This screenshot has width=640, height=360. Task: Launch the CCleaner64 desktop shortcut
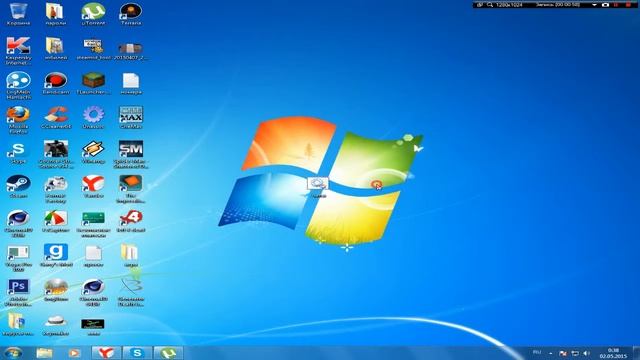coord(56,118)
